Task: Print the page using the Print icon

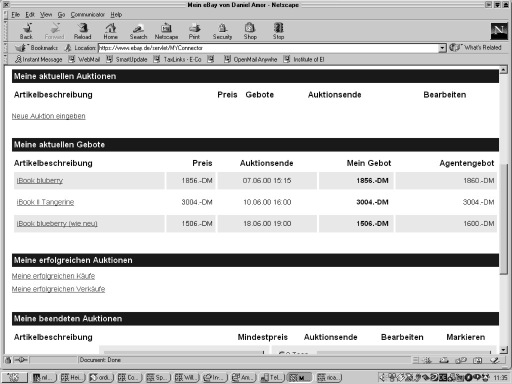Action: 194,31
